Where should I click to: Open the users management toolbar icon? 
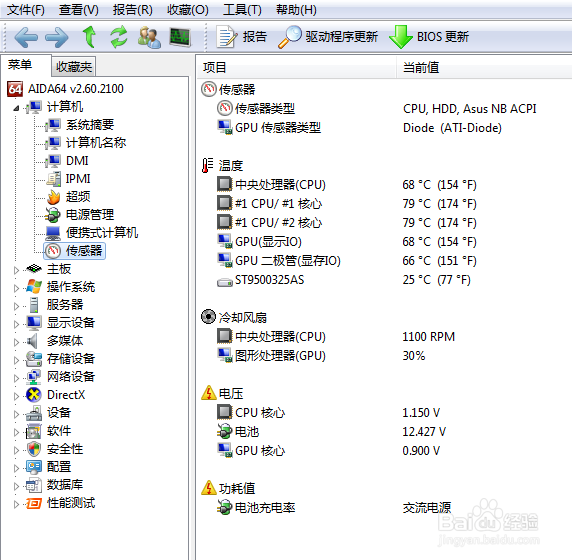coord(149,37)
